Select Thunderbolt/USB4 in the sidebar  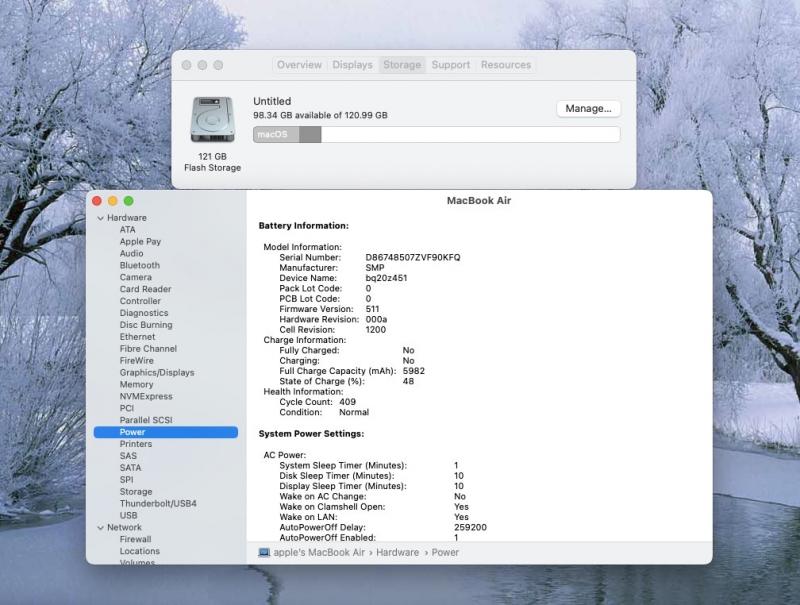158,503
